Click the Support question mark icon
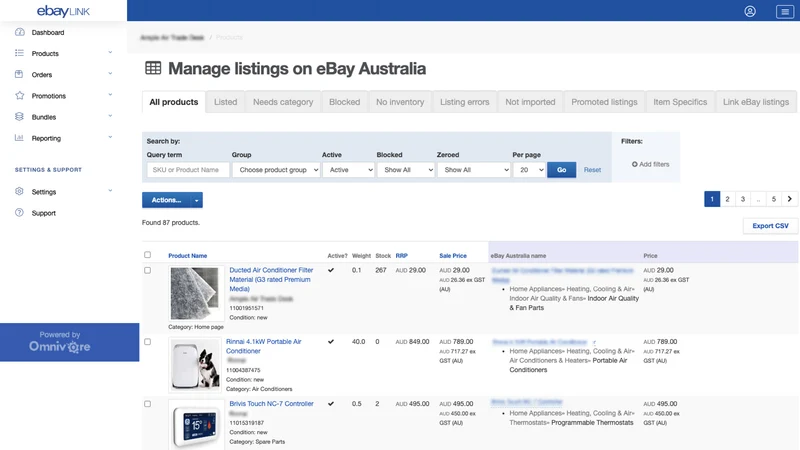Image resolution: width=800 pixels, height=450 pixels. tap(19, 213)
